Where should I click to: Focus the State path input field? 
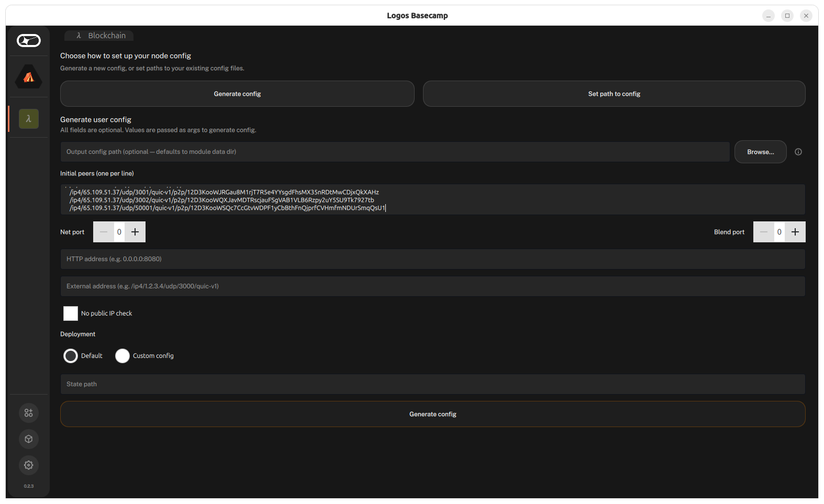(433, 384)
